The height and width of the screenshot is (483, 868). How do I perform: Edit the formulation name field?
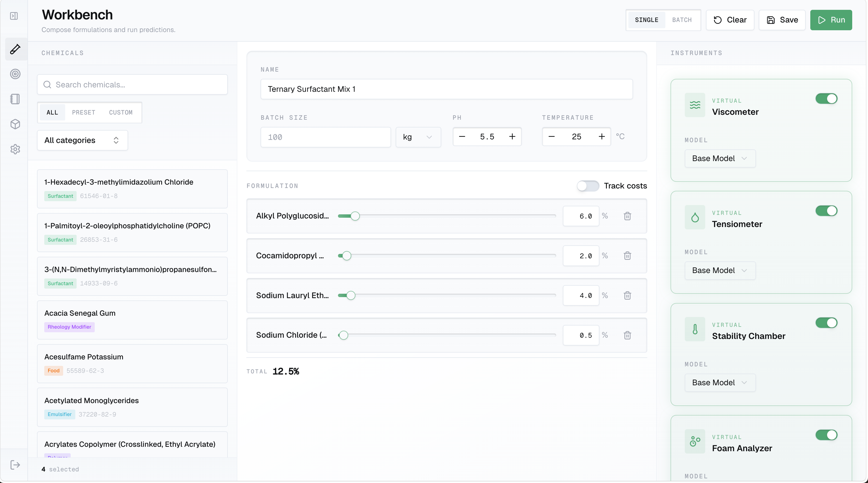[446, 89]
